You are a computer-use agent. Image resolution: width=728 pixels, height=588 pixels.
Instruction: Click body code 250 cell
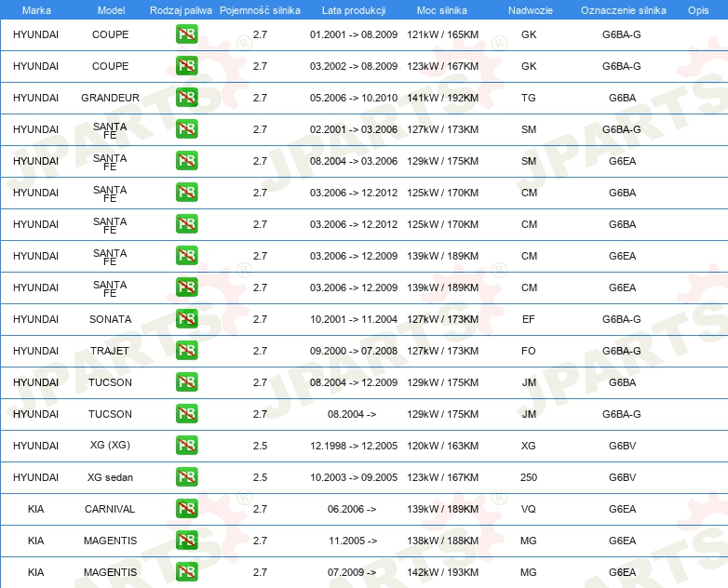[x=529, y=477]
